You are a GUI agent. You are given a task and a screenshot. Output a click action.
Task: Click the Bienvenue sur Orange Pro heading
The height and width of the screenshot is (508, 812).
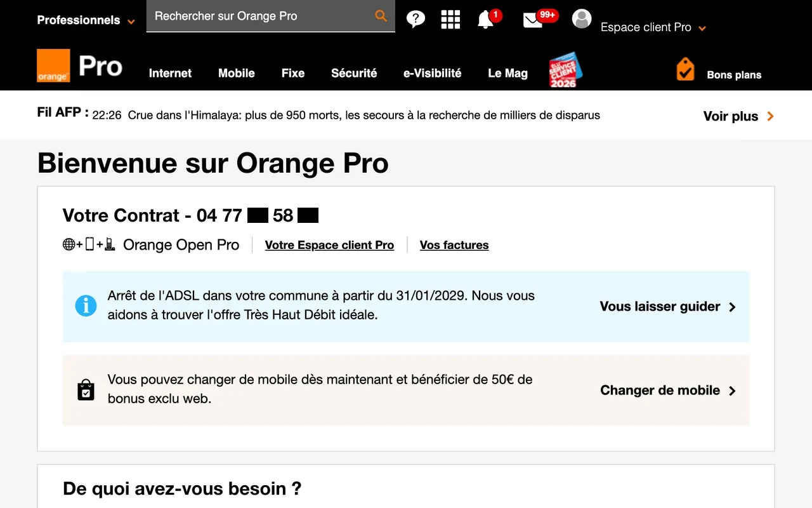point(213,163)
